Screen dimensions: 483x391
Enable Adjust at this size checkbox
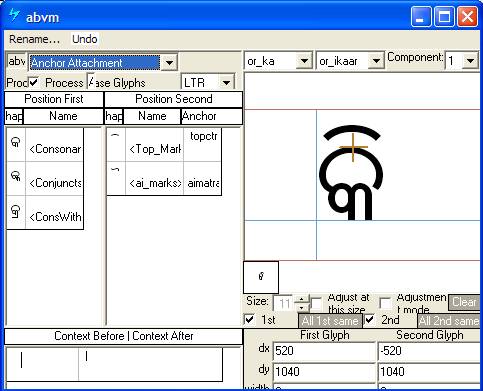[x=316, y=303]
